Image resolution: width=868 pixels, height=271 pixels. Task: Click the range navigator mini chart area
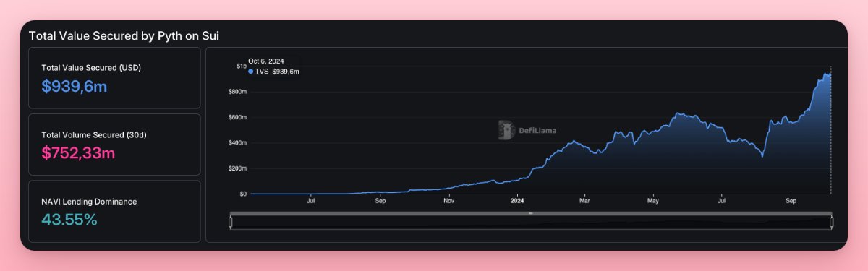point(531,223)
